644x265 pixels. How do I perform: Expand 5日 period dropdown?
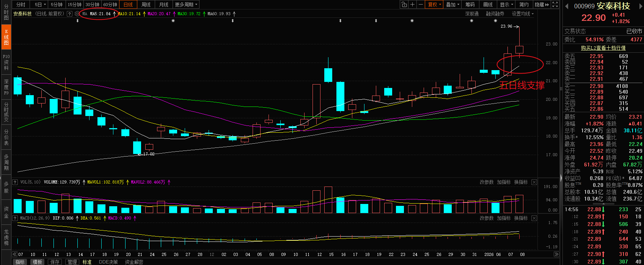(x=40, y=5)
